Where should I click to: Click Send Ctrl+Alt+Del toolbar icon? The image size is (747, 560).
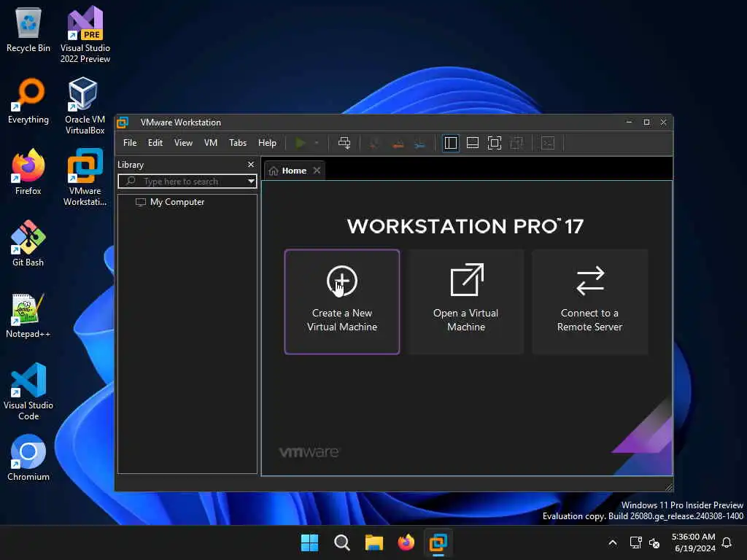click(344, 143)
